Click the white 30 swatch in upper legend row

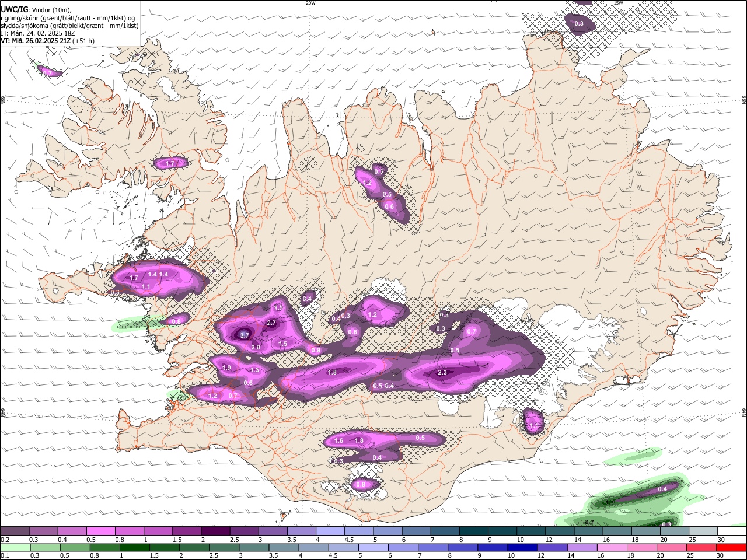point(732,531)
